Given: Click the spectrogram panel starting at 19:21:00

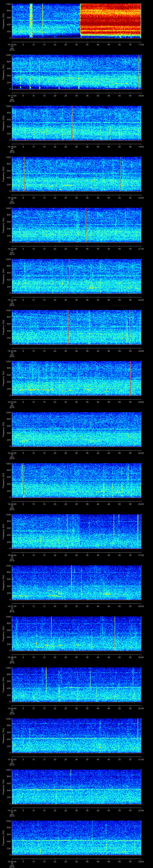Looking at the screenshot, I should (x=76, y=276).
